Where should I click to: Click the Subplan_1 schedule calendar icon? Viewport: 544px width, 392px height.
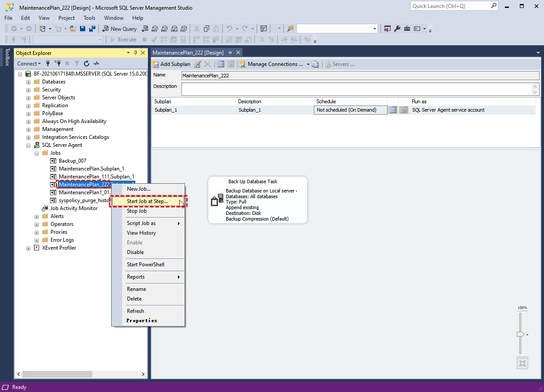pos(393,110)
